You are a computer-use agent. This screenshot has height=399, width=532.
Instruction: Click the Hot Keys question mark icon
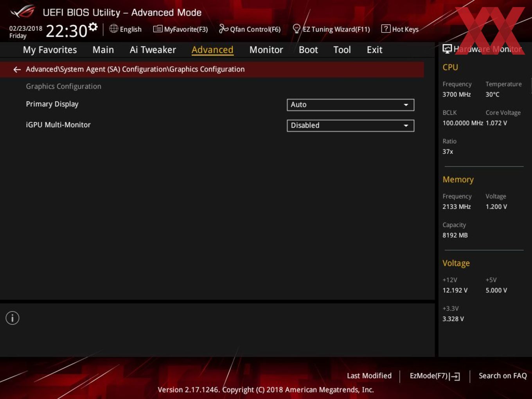pos(386,29)
